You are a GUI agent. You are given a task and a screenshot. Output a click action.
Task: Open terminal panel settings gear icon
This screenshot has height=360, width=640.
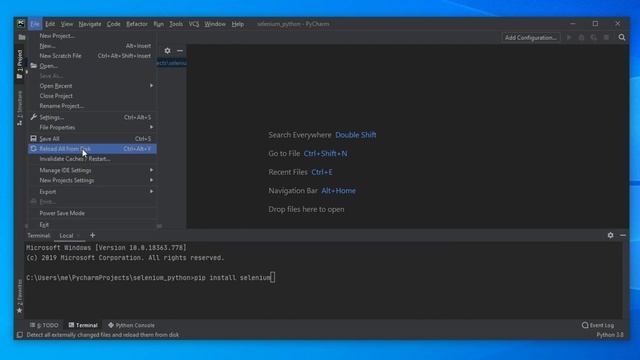610,235
